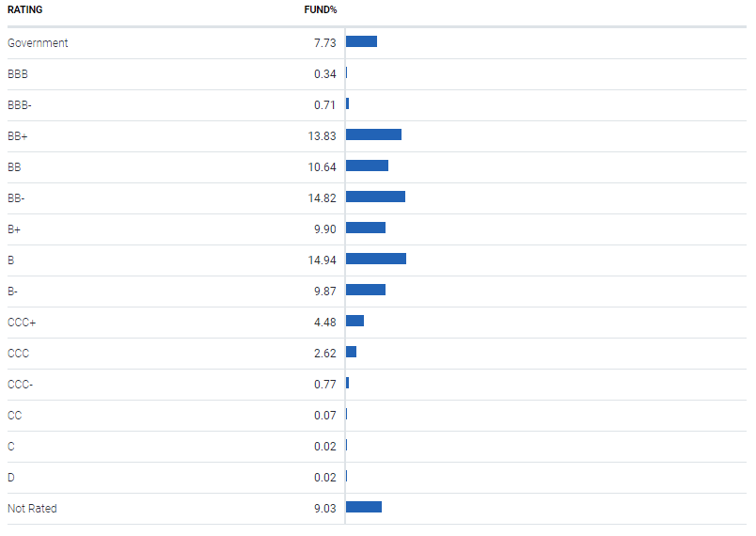Click the 0.07 value for CC
This screenshot has width=756, height=536.
click(325, 416)
